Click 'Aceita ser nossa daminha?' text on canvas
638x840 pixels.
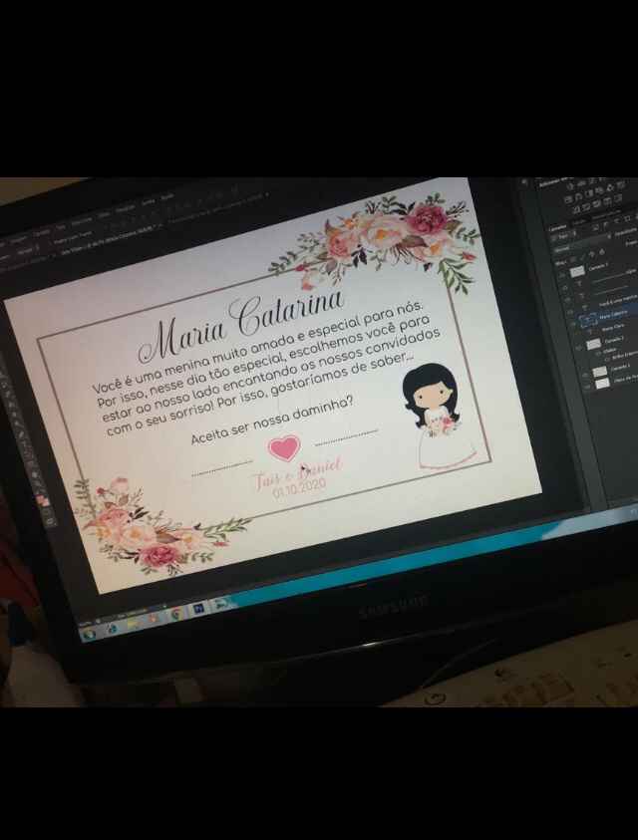pyautogui.click(x=272, y=420)
